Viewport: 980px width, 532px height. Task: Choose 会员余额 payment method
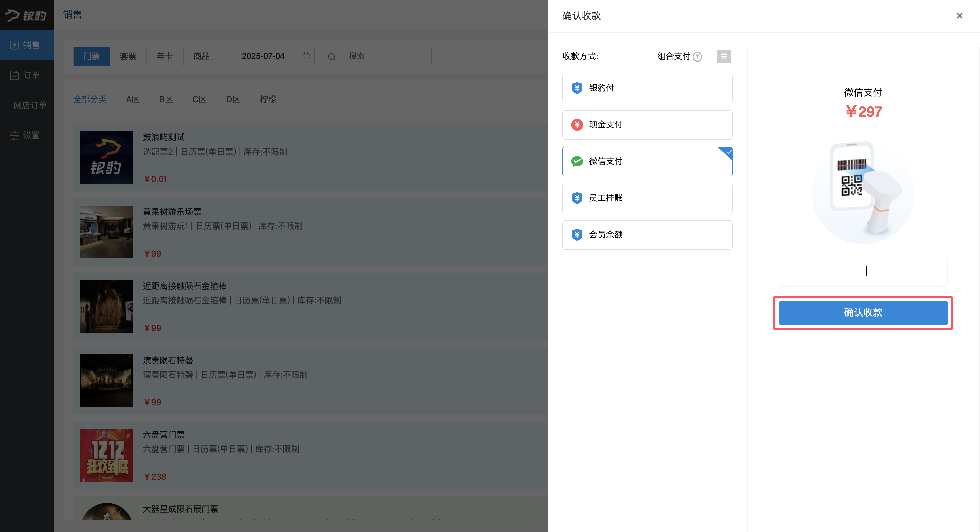coord(647,235)
